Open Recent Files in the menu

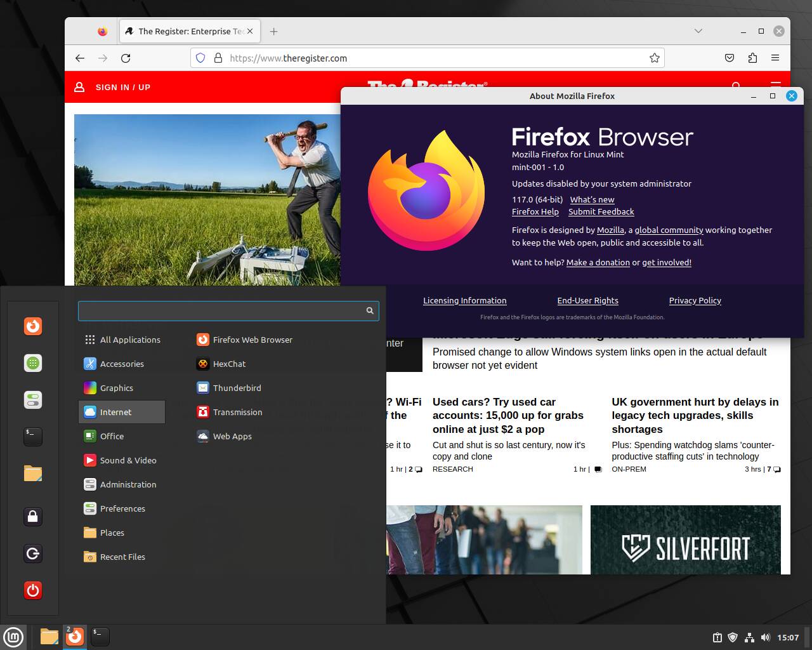(x=122, y=557)
